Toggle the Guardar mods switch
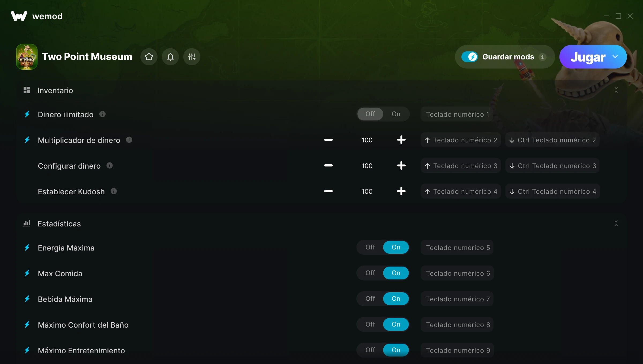The height and width of the screenshot is (364, 643). click(x=469, y=57)
